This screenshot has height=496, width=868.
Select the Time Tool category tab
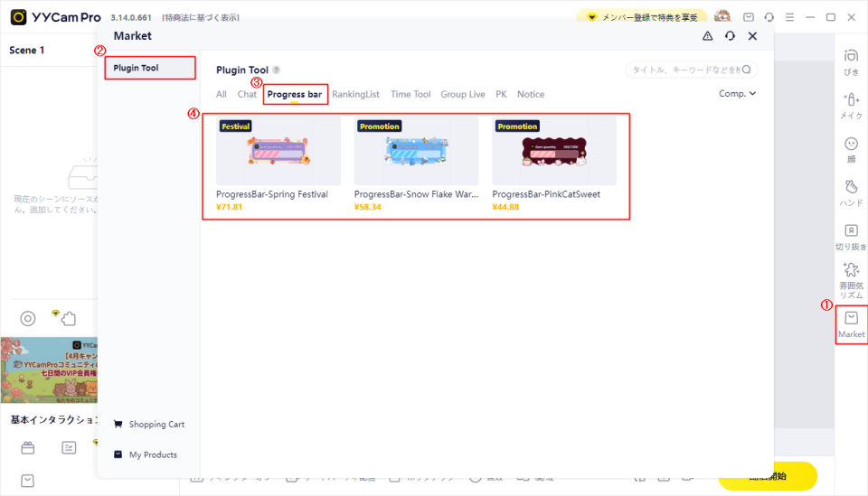coord(410,94)
